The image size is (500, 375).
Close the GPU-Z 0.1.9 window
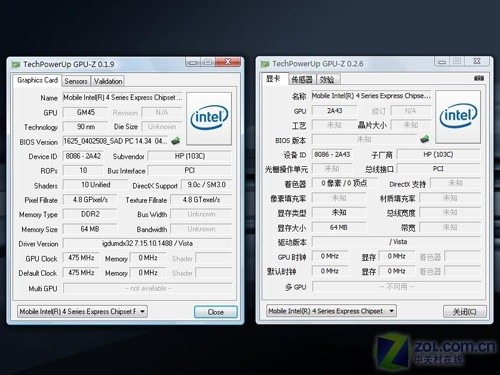point(228,62)
